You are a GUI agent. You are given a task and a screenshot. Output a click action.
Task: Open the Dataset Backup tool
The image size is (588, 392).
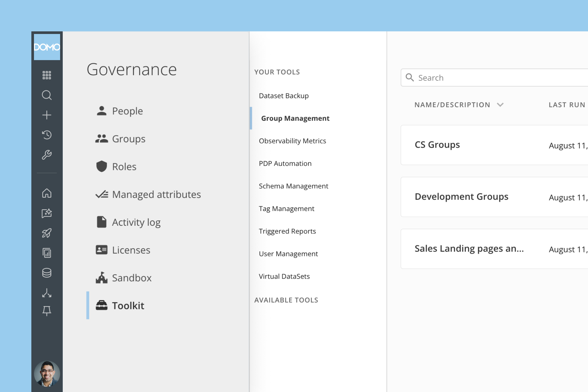tap(284, 96)
